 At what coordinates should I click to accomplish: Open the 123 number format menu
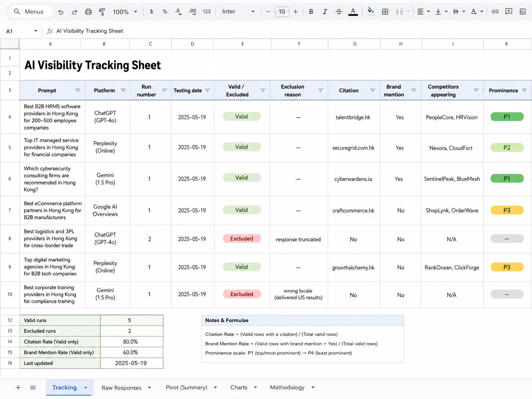pos(206,12)
